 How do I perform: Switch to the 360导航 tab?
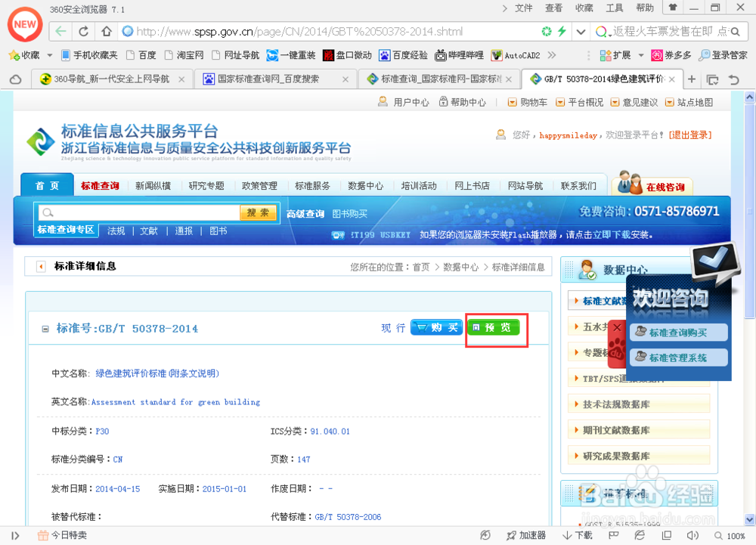tap(113, 79)
